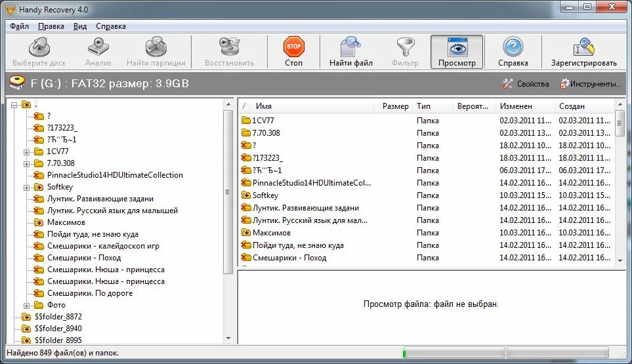Expand the 7.70.308 folder in the tree

coord(27,164)
